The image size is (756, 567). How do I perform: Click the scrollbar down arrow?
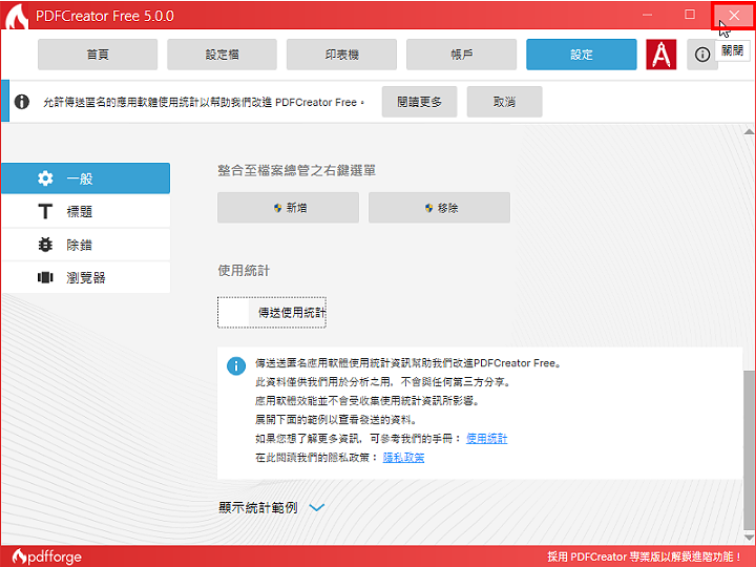coord(748,537)
